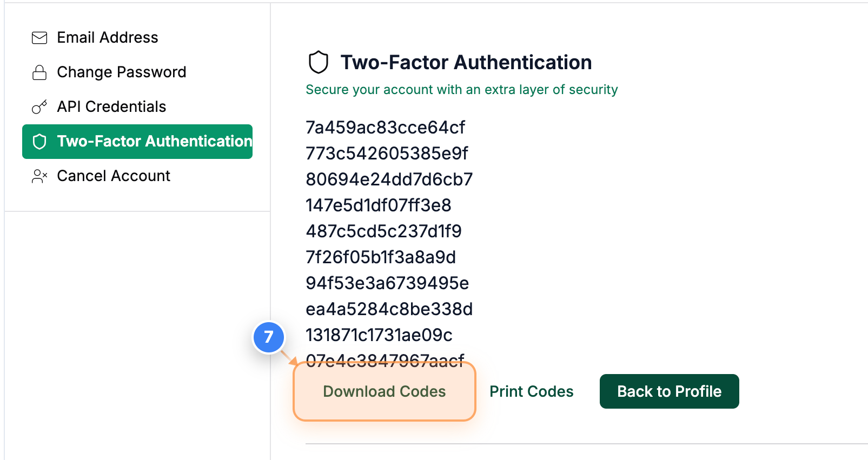Image resolution: width=868 pixels, height=460 pixels.
Task: Go to the Cancel Account section
Action: pyautogui.click(x=113, y=176)
